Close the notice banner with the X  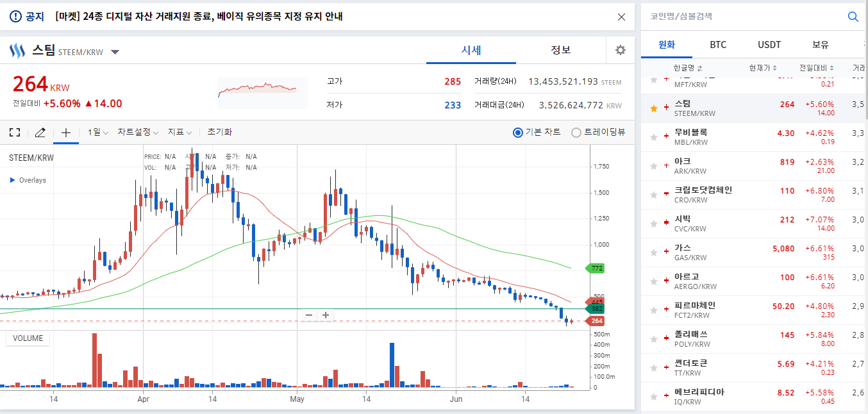pos(621,17)
